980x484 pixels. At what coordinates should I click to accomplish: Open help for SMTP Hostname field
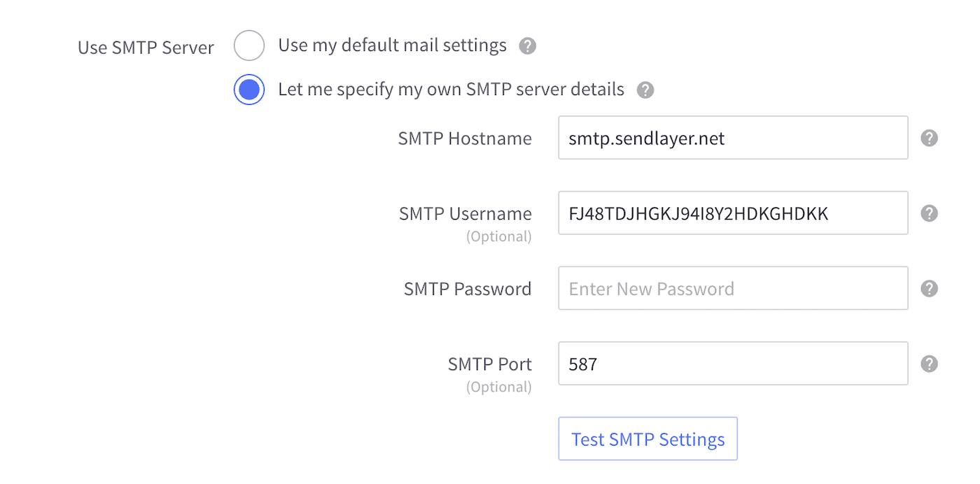[929, 138]
